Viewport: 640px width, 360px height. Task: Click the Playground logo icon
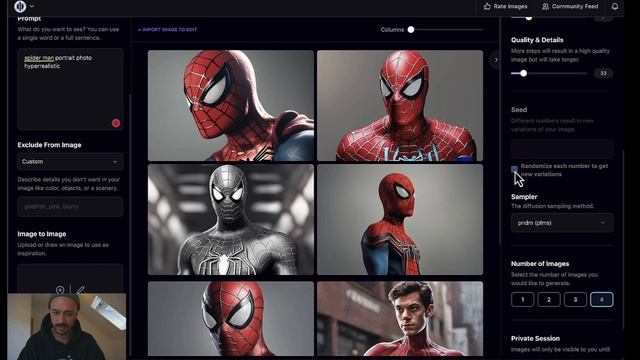pyautogui.click(x=20, y=6)
